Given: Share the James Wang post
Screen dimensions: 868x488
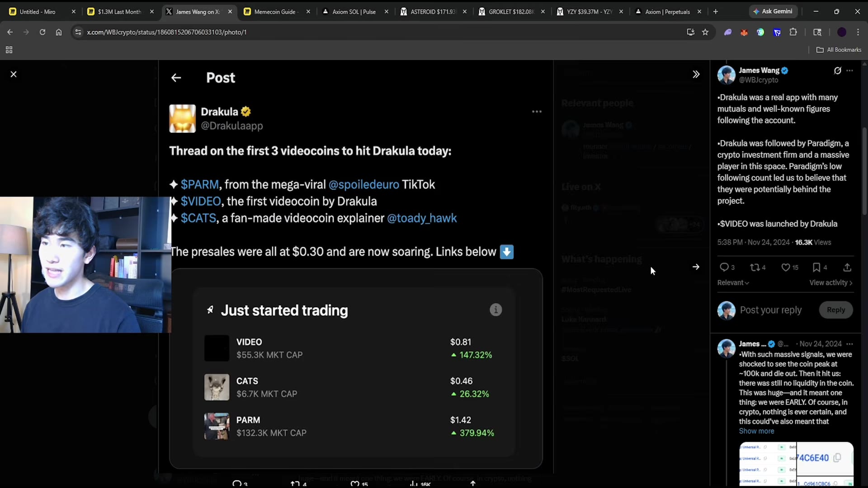Looking at the screenshot, I should tap(847, 267).
